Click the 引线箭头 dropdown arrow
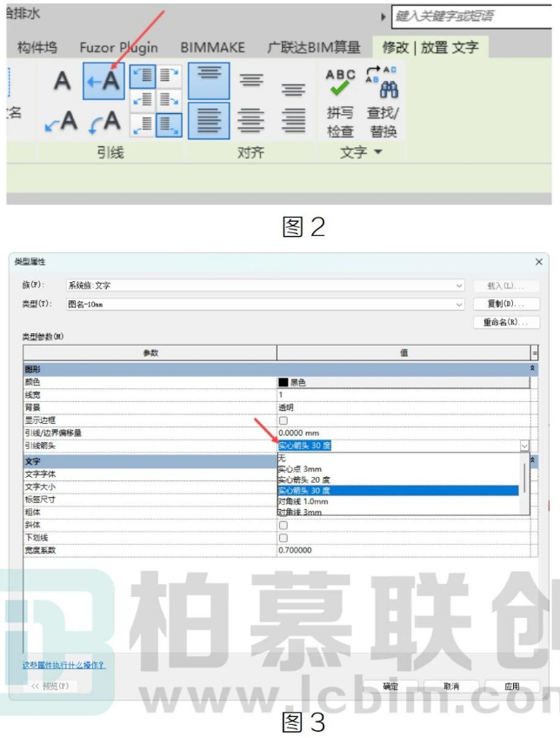Image resolution: width=560 pixels, height=738 pixels. 524,446
